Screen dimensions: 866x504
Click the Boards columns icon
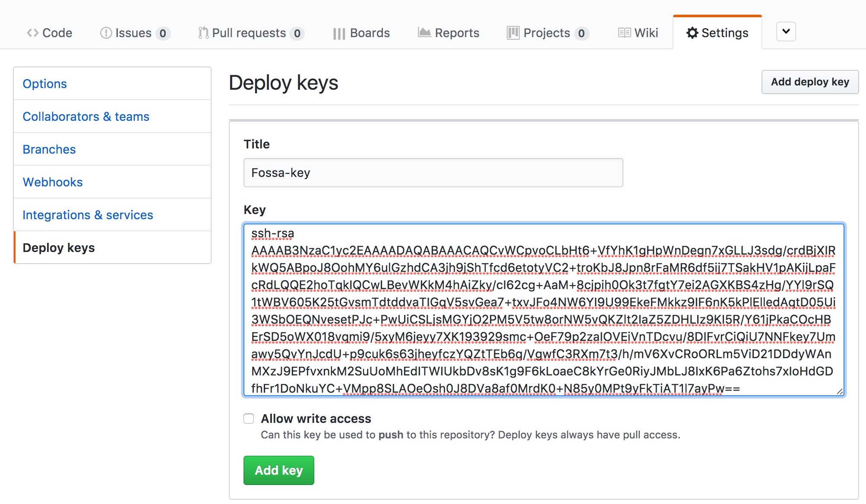(x=339, y=34)
